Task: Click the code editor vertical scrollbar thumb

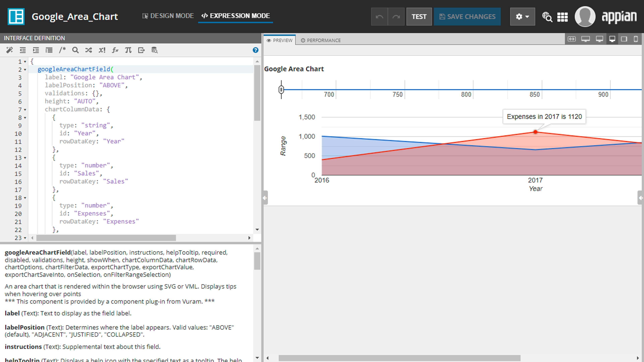Action: (x=257, y=93)
